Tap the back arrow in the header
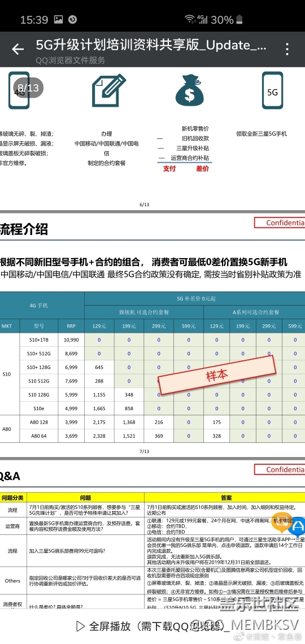The height and width of the screenshot is (644, 305). pos(18,49)
